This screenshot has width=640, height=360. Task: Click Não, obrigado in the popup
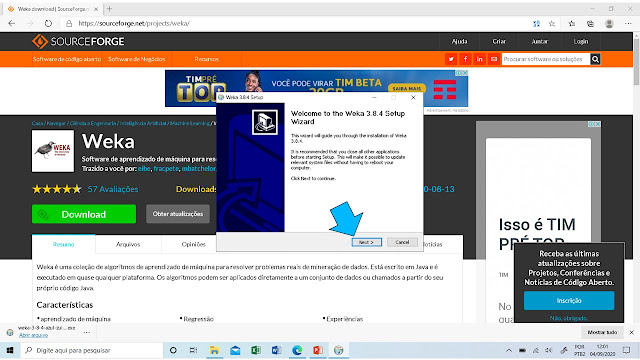coord(569,318)
